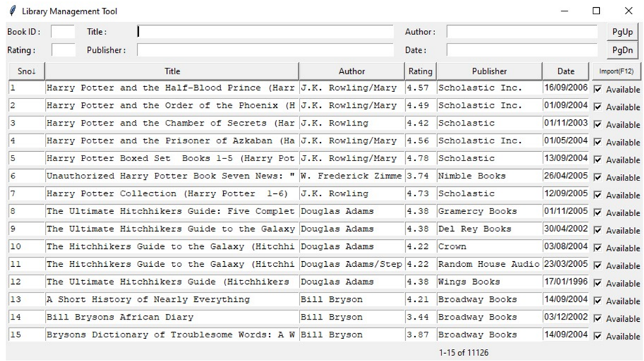Click rating cell 3.44
This screenshot has width=644, height=361.
click(421, 317)
